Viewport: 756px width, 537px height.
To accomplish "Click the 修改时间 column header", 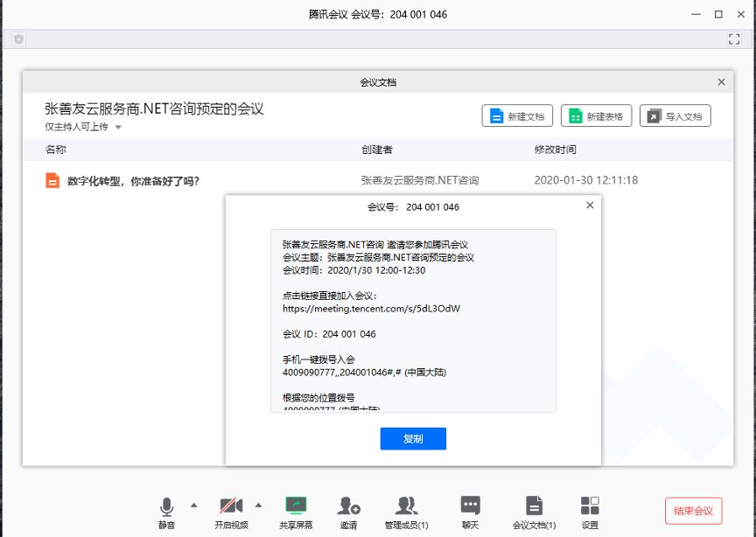I will point(555,150).
